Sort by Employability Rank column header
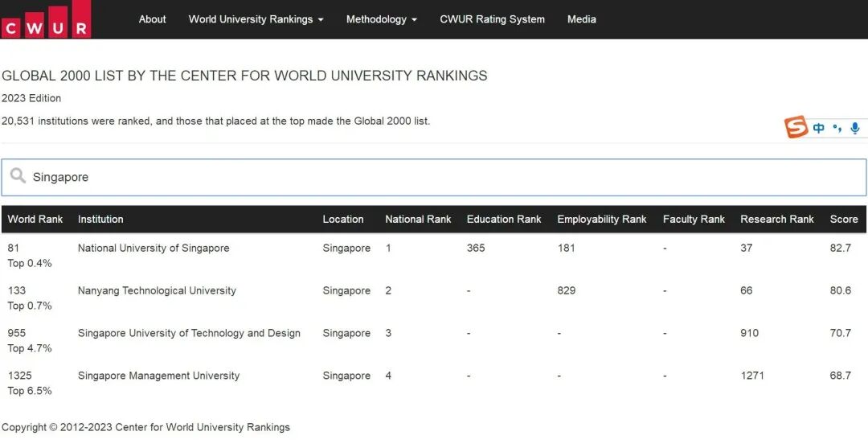The image size is (868, 448). click(602, 220)
